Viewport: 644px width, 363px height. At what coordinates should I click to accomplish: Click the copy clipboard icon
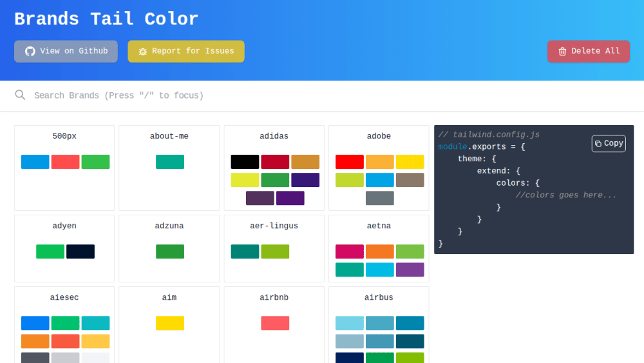point(598,144)
